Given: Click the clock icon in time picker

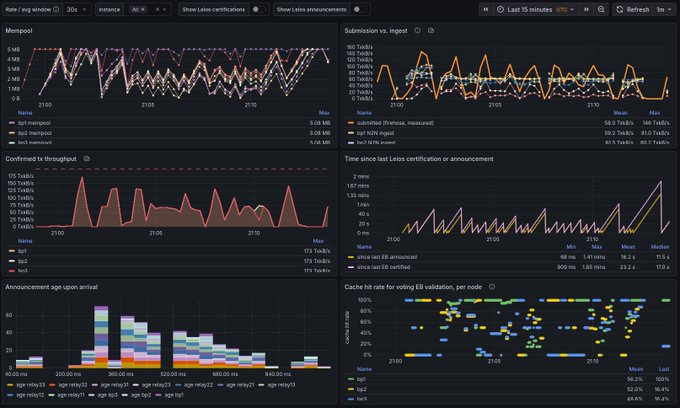Looking at the screenshot, I should [x=500, y=9].
